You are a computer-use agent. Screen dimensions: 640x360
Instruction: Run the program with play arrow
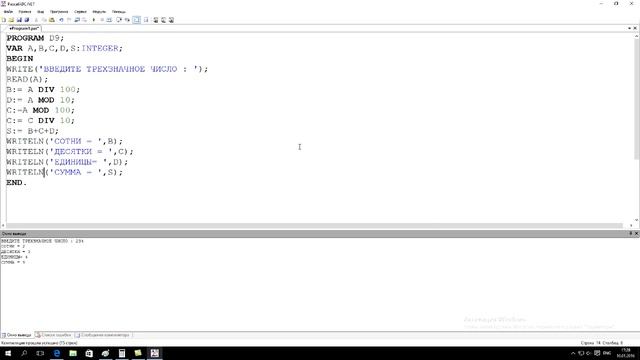click(94, 20)
